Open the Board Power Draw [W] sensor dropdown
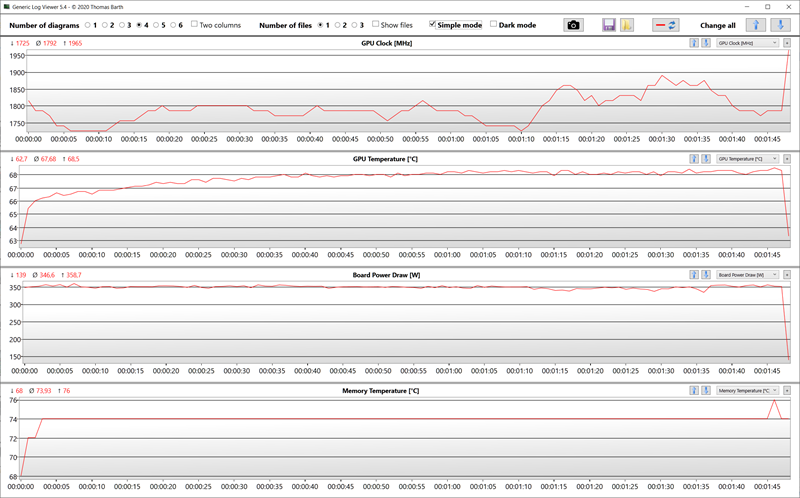The height and width of the screenshot is (498, 800). 747,275
